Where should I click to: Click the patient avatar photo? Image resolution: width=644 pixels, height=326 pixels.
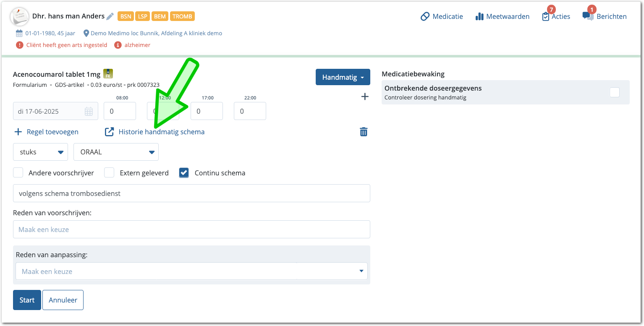point(19,17)
